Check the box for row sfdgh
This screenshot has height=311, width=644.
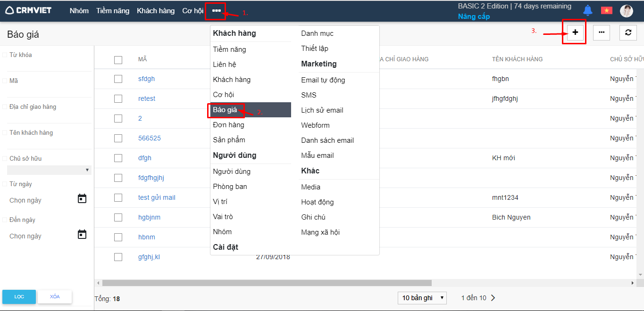(118, 79)
